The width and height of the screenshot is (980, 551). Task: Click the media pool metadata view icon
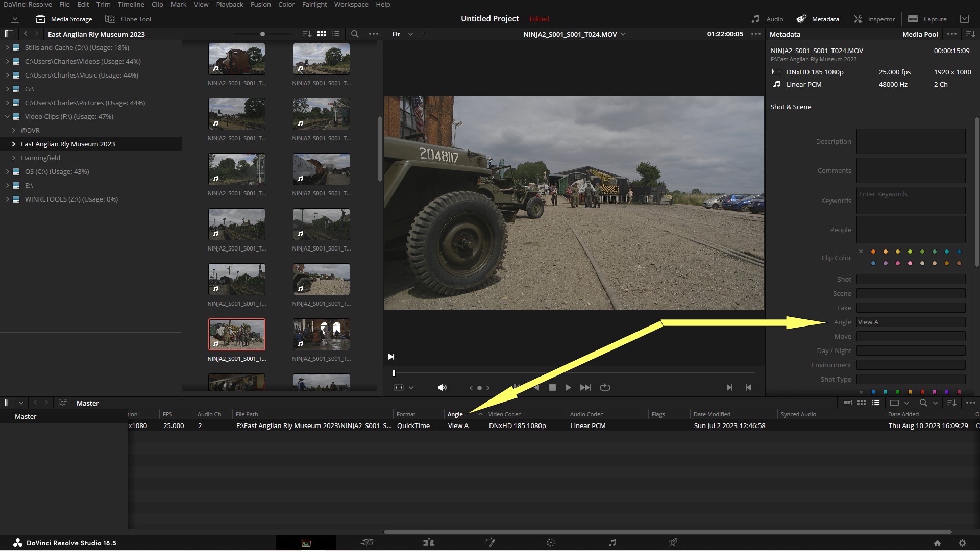pos(847,403)
